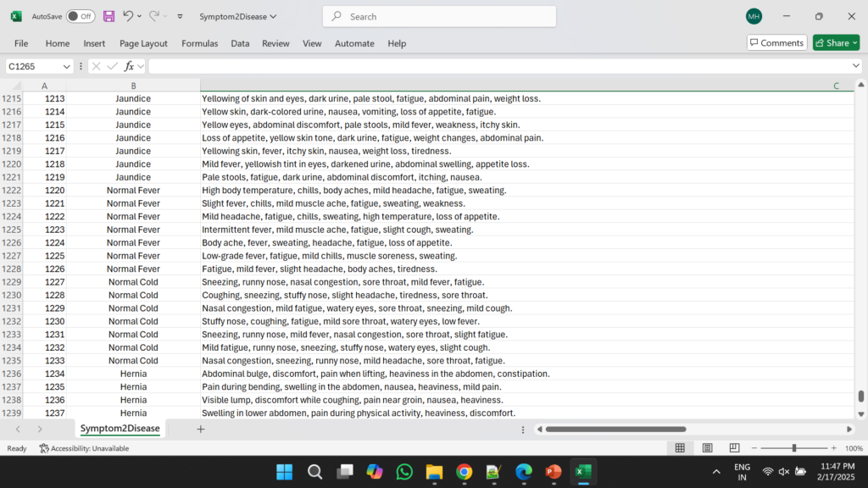Open the Comments pane

tap(776, 42)
